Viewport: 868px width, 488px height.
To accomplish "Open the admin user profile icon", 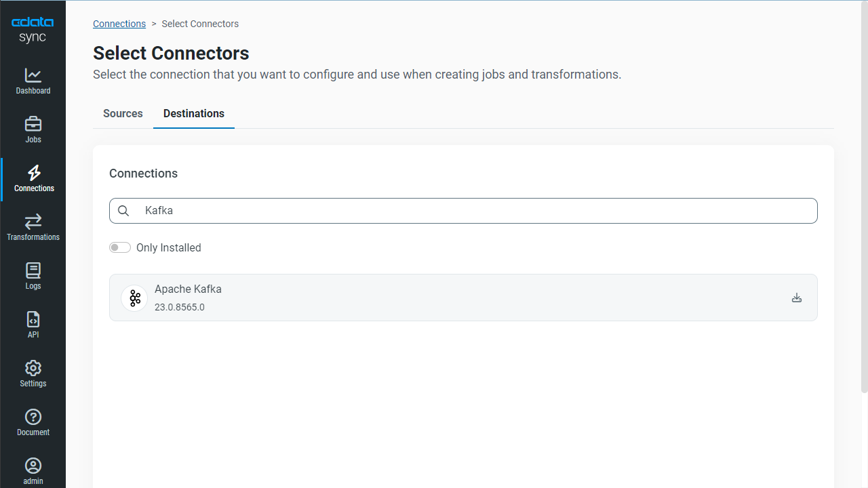I will 33,466.
